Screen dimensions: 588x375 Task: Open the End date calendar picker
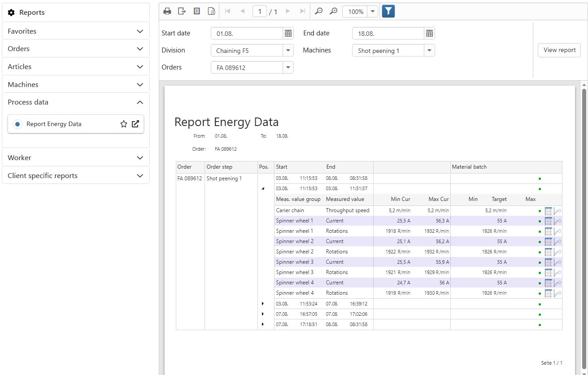pyautogui.click(x=429, y=33)
